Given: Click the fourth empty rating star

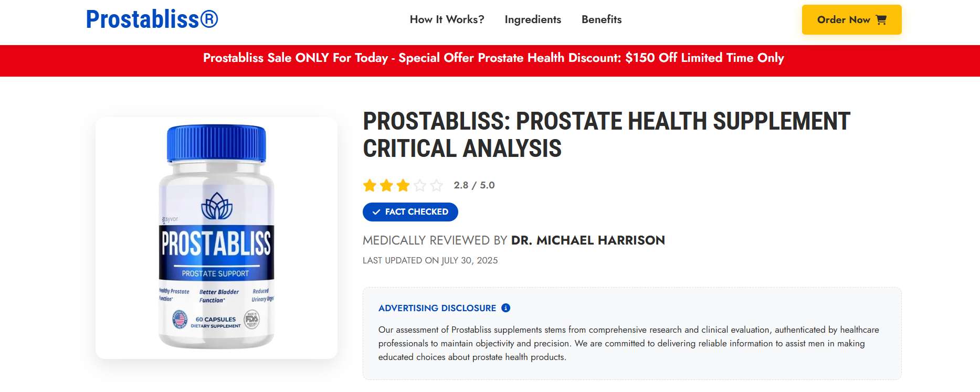Looking at the screenshot, I should coord(420,185).
